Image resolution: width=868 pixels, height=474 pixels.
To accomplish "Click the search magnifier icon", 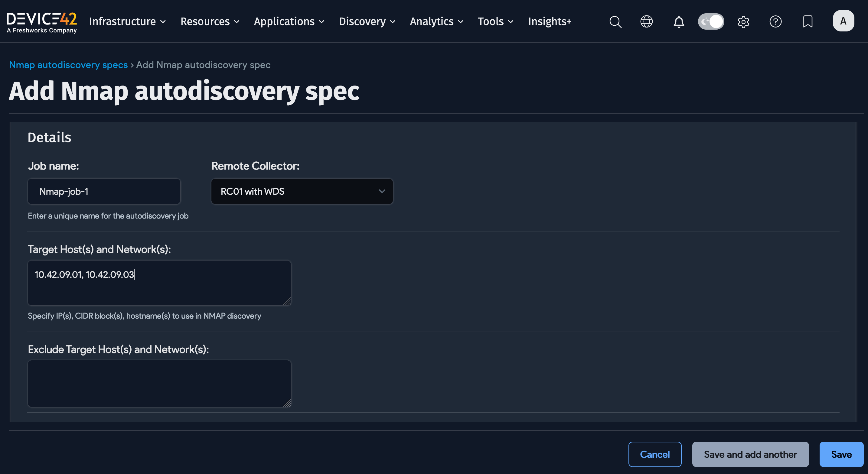I will 615,21.
